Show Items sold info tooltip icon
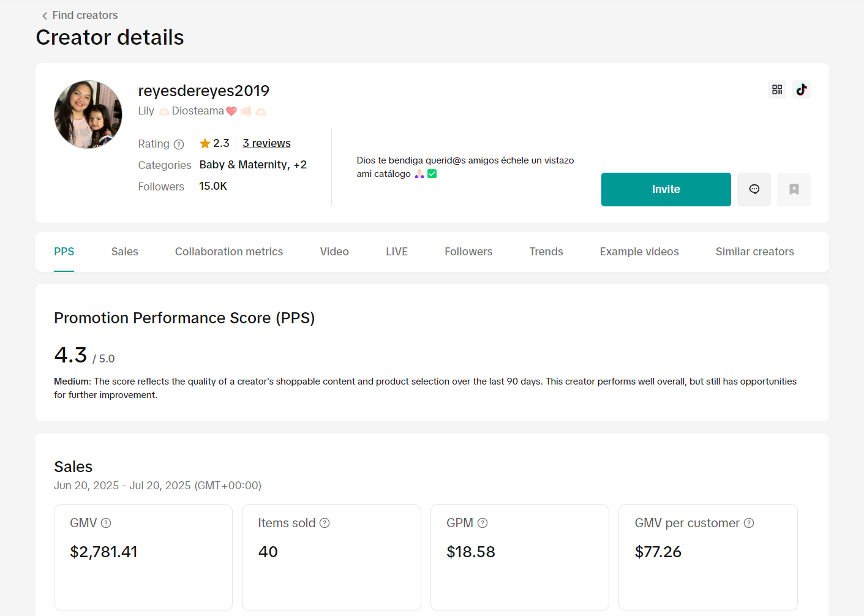The width and height of the screenshot is (864, 616). (x=325, y=523)
